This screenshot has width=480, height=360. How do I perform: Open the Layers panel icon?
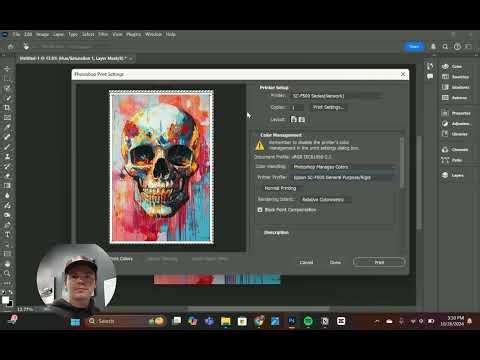tap(445, 175)
